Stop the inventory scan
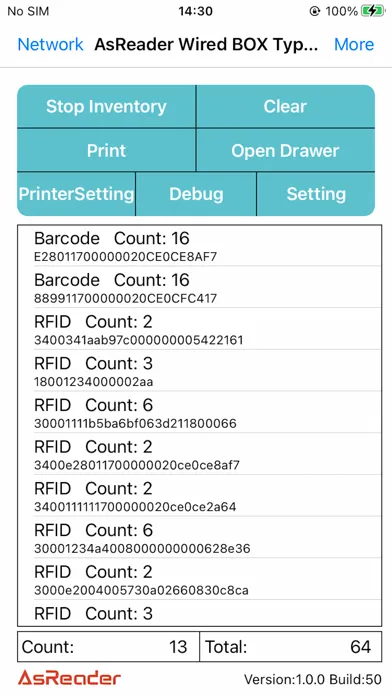The image size is (392, 696). pyautogui.click(x=106, y=107)
